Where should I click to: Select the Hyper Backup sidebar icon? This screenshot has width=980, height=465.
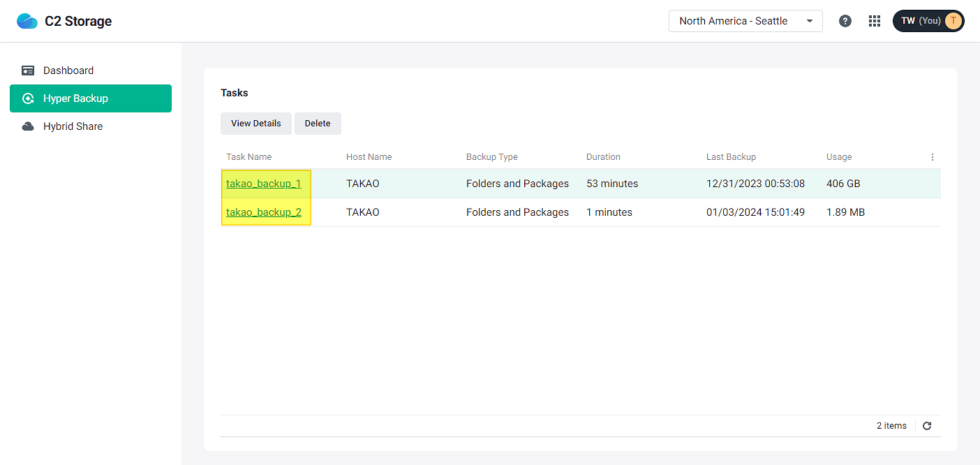pos(28,98)
